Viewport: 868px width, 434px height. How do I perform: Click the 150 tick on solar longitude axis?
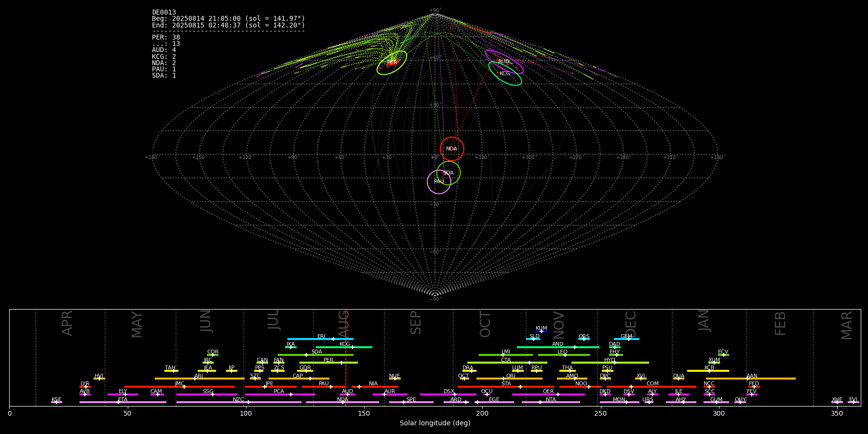point(364,414)
